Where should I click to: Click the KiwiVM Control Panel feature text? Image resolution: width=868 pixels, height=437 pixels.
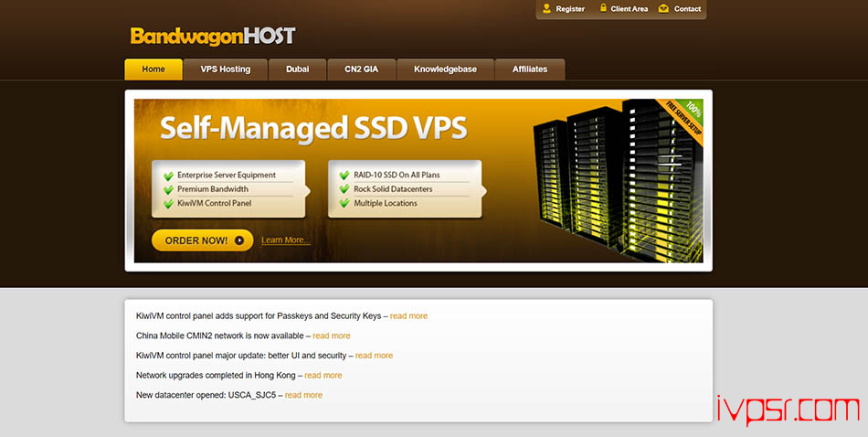pyautogui.click(x=214, y=203)
